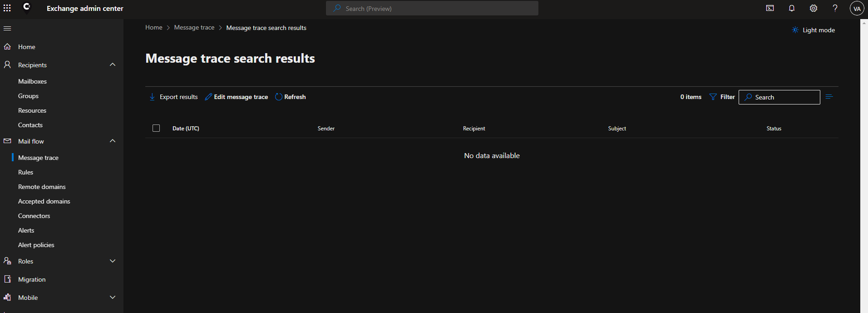Click the Roles icon in sidebar
The width and height of the screenshot is (868, 313).
coord(7,261)
